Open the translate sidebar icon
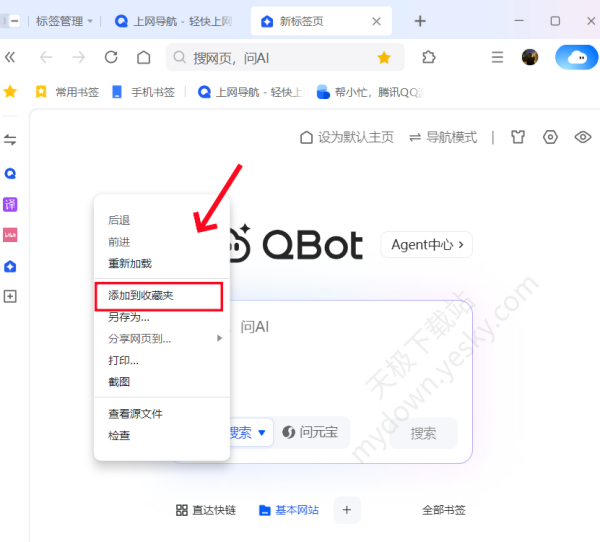Image resolution: width=600 pixels, height=542 pixels. click(x=10, y=204)
